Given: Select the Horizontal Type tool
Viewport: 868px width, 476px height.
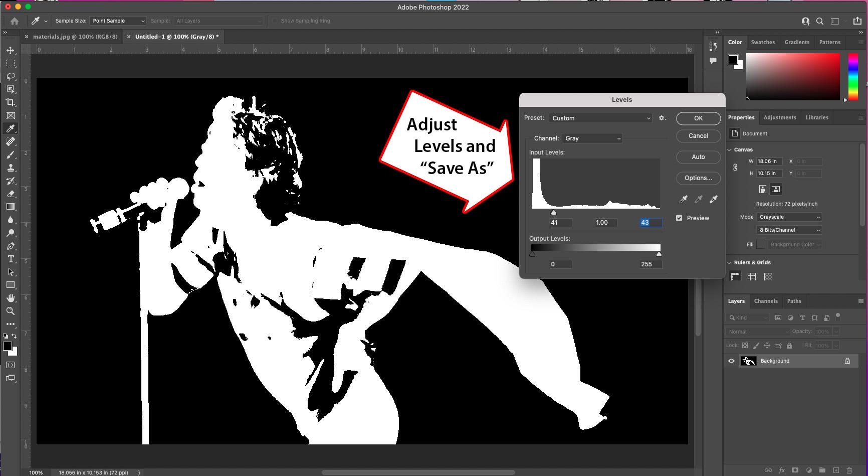Looking at the screenshot, I should pos(11,259).
